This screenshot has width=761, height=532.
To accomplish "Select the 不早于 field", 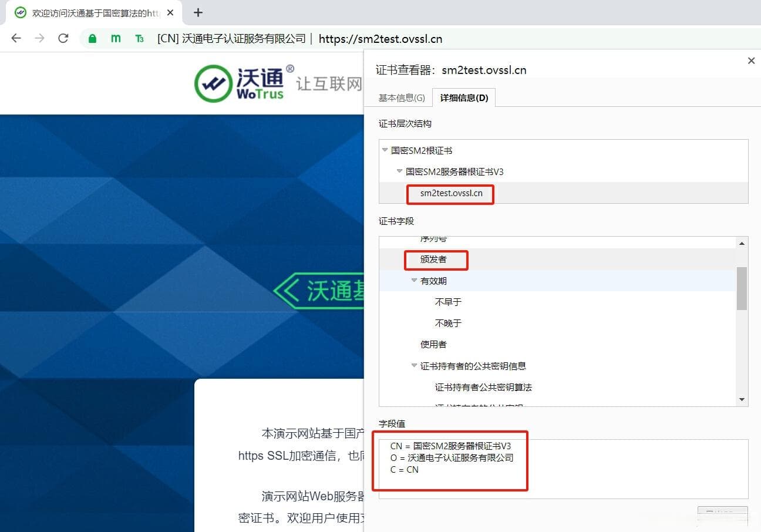I will pyautogui.click(x=448, y=302).
